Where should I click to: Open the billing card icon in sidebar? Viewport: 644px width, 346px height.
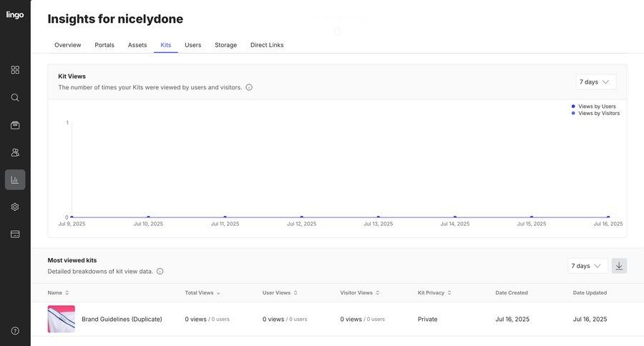point(15,234)
